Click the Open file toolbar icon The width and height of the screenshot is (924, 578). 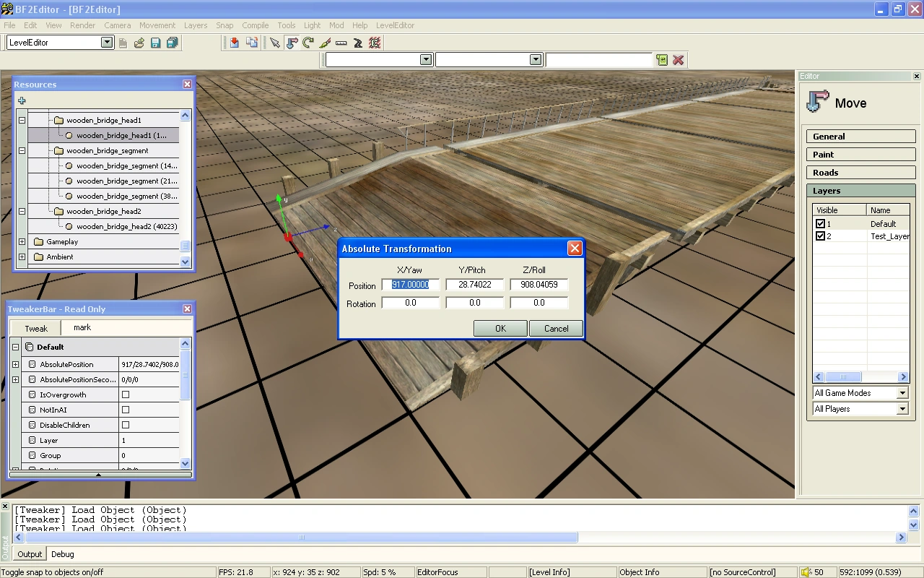tap(139, 43)
